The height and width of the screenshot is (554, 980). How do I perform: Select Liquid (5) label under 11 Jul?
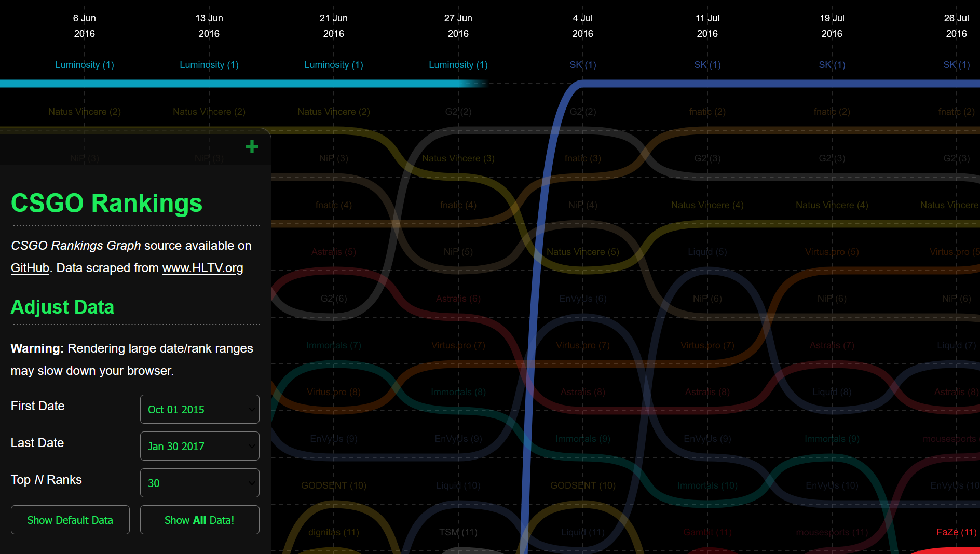[707, 252]
